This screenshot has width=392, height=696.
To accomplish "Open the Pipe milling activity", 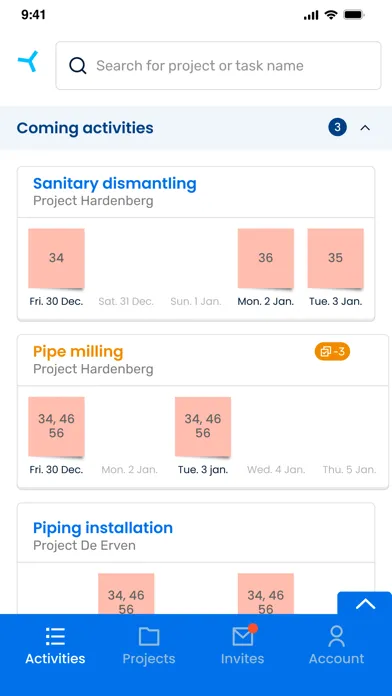I will coord(78,352).
